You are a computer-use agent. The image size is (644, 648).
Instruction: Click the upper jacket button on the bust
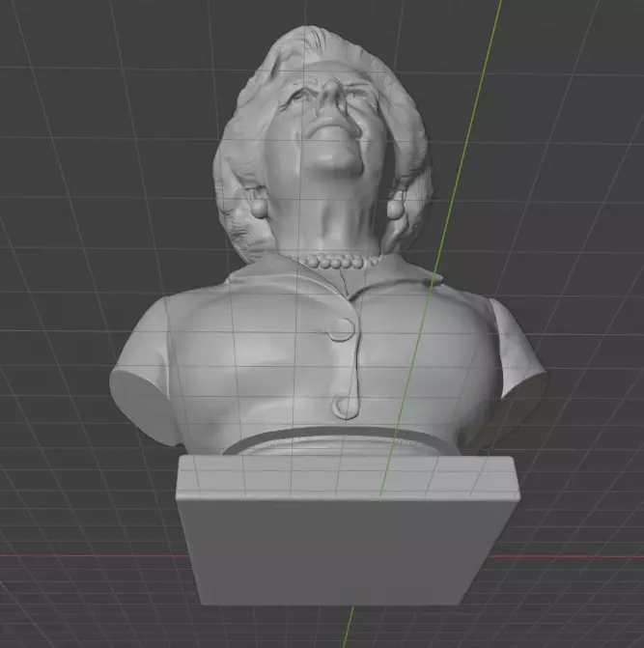(x=342, y=329)
